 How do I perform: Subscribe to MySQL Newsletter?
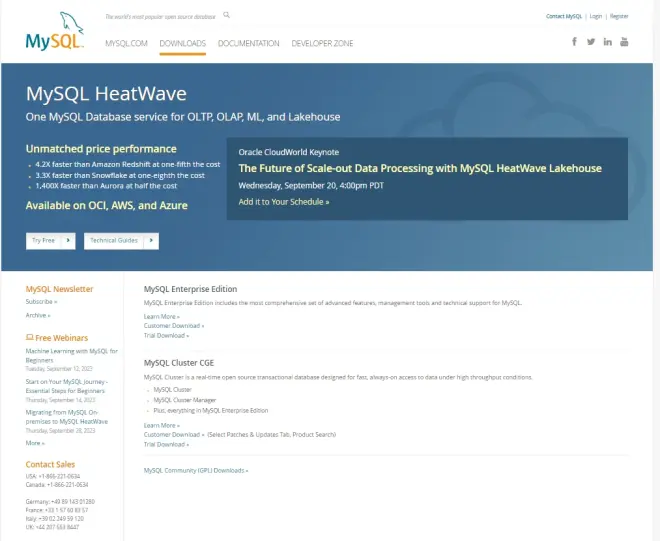41,302
